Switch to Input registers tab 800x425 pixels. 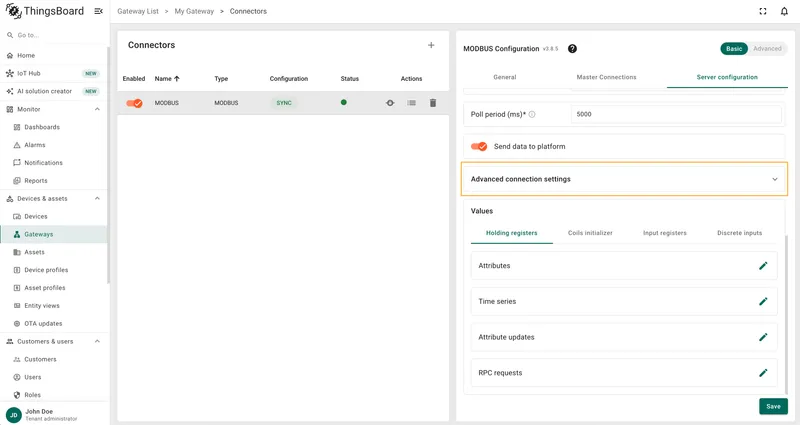pyautogui.click(x=665, y=233)
